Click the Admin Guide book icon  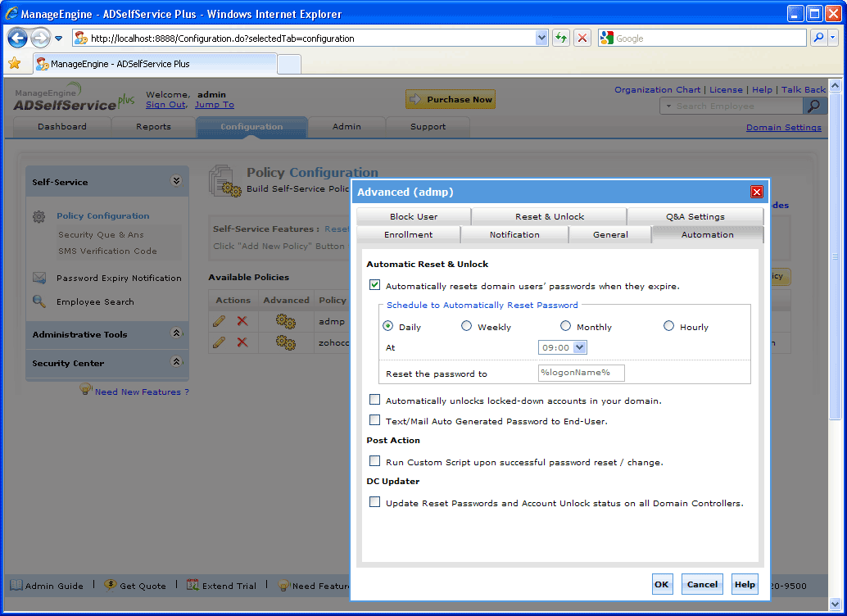pyautogui.click(x=16, y=585)
